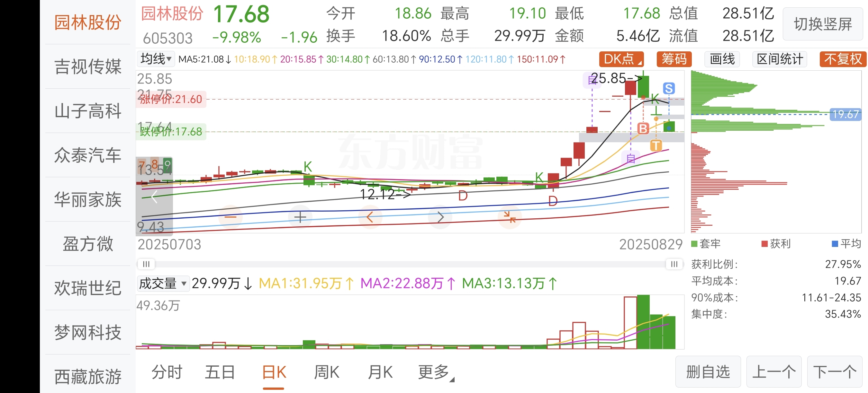
Task: Tap the green 9 badge on the chart
Action: pos(167,165)
